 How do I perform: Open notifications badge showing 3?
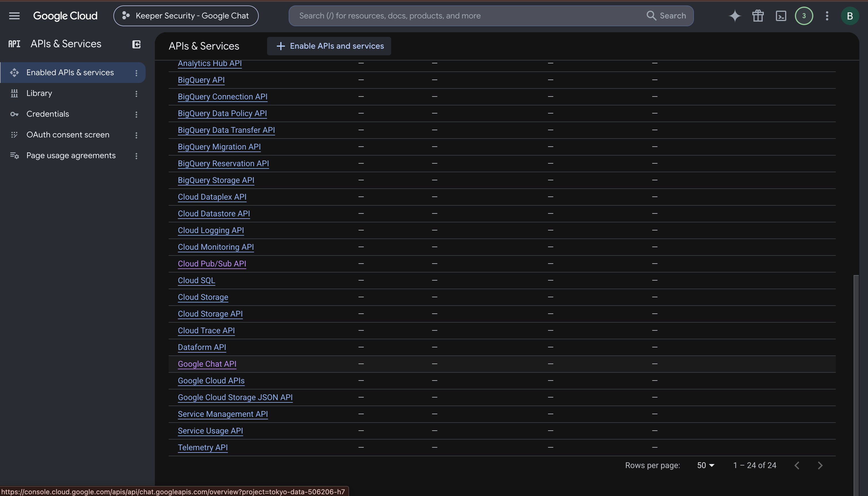pyautogui.click(x=804, y=16)
